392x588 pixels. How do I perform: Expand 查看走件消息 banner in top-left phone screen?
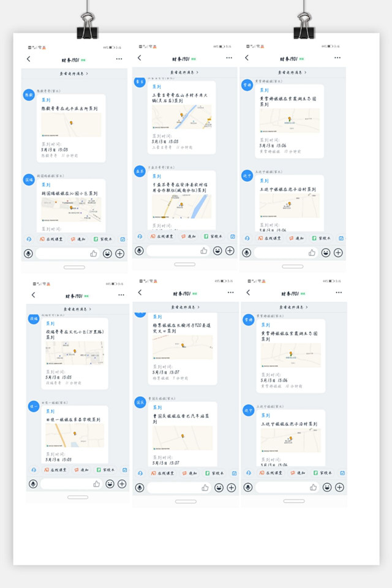(x=74, y=73)
